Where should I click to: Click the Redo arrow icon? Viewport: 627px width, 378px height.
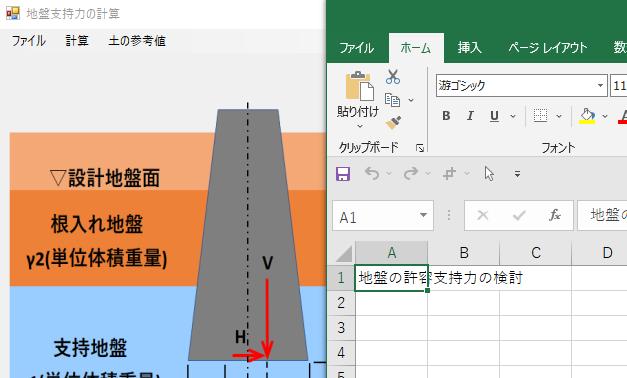coord(411,174)
